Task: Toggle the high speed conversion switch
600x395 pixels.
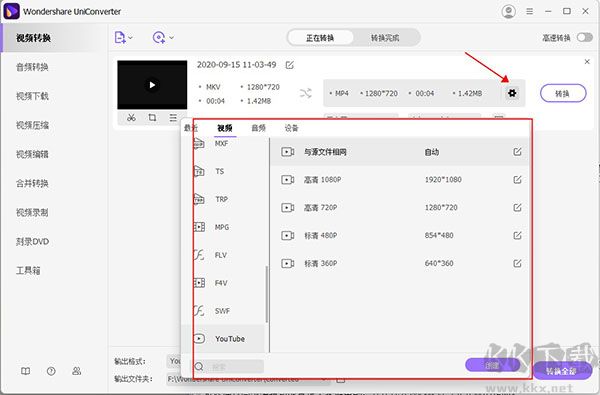Action: coord(585,38)
